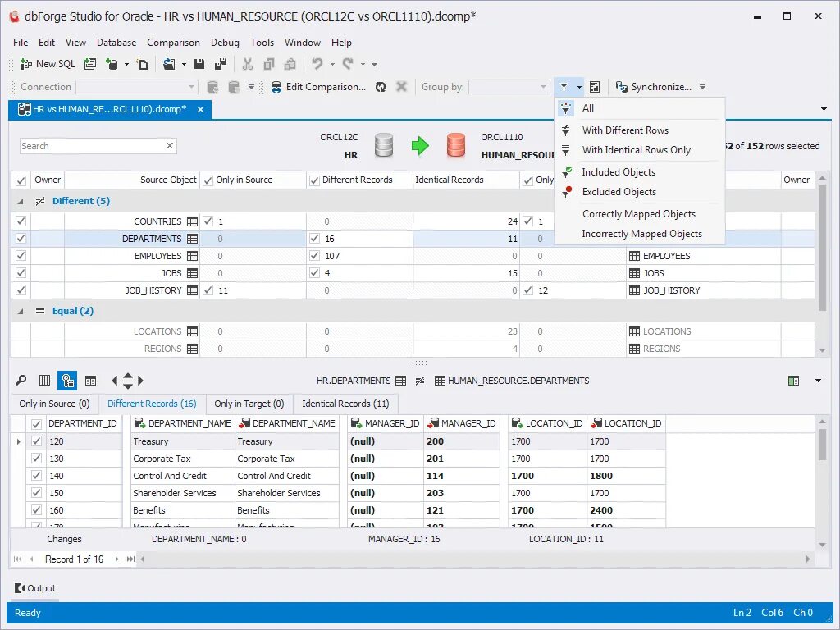
Task: Open the Connection combo box
Action: click(137, 87)
